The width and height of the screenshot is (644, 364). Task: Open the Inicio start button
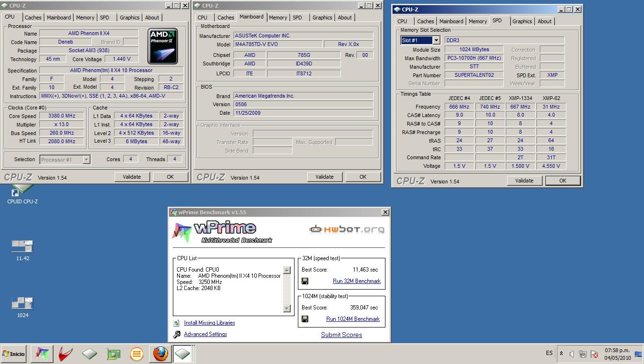point(14,354)
